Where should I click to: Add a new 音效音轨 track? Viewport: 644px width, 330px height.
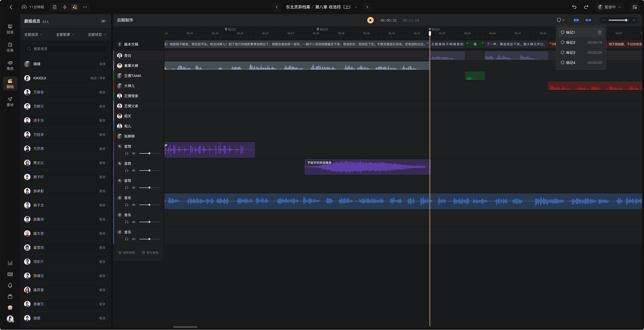127,253
